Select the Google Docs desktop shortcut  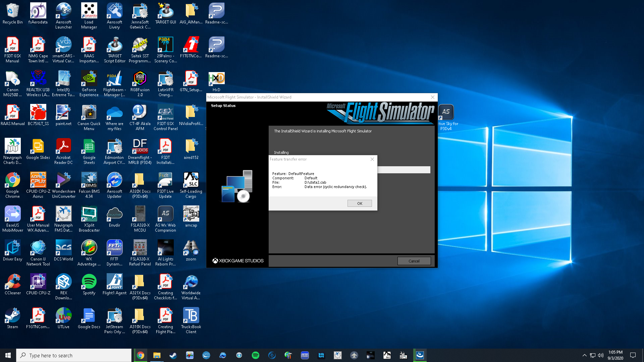[89, 318]
